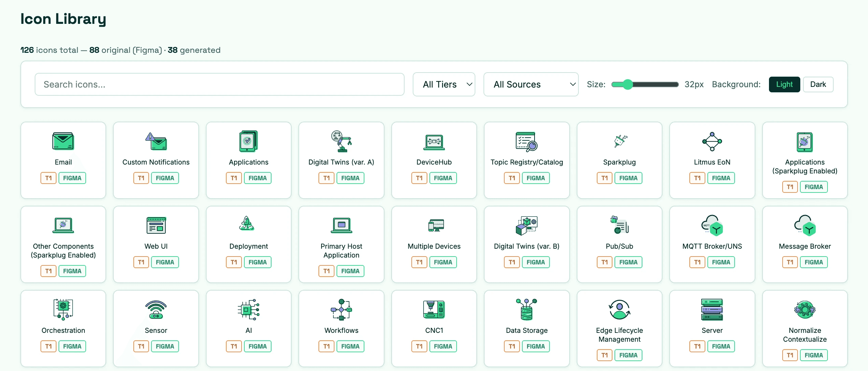Click the Sensor wireless icon
Image resolution: width=868 pixels, height=371 pixels.
click(156, 309)
